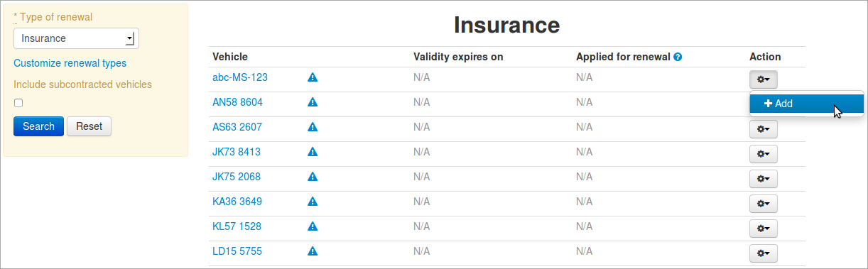The image size is (868, 269).
Task: Click warning triangle for AS63 2607
Action: (313, 127)
